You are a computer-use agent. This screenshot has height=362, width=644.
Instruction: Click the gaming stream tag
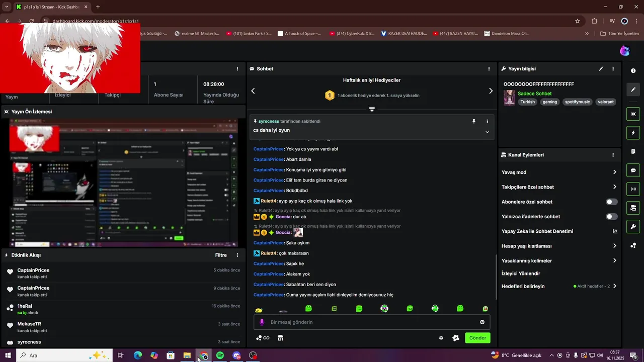(x=550, y=102)
